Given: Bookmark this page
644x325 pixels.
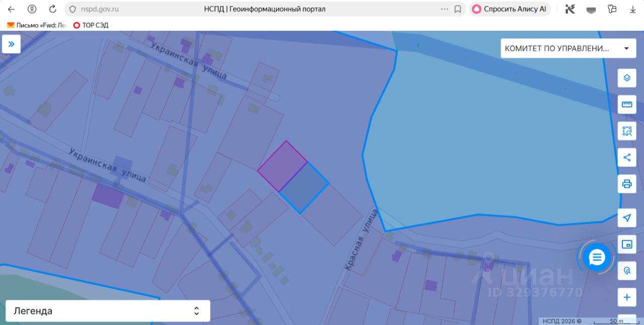Looking at the screenshot, I should (458, 9).
